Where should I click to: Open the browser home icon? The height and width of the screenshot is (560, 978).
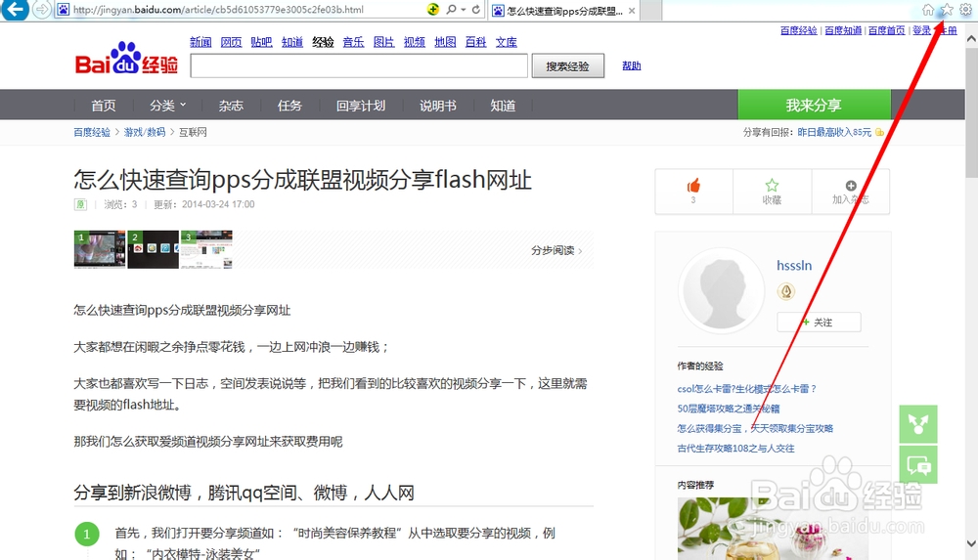point(928,10)
